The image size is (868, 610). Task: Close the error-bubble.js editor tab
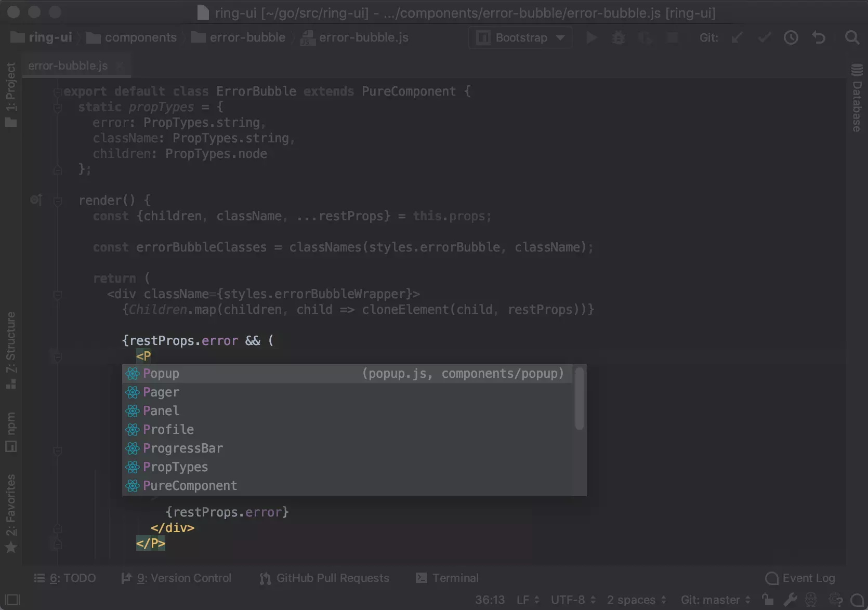click(x=120, y=66)
